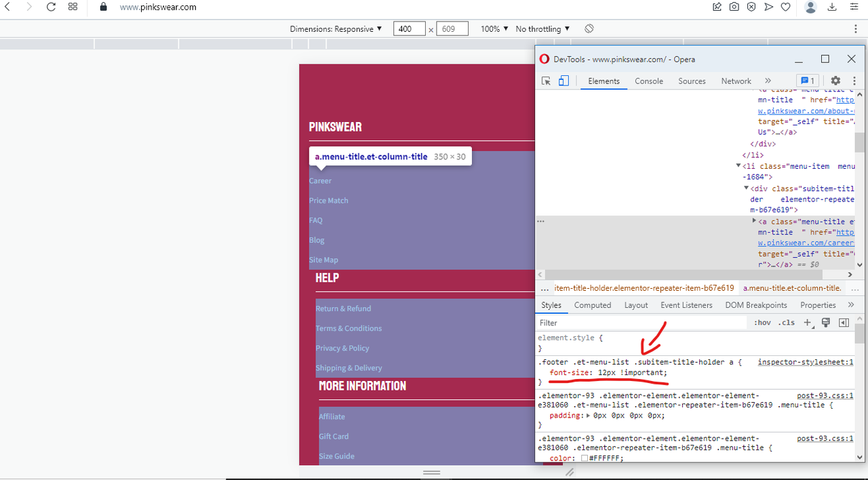The image size is (868, 480).
Task: Switch to the Network tab
Action: (736, 81)
